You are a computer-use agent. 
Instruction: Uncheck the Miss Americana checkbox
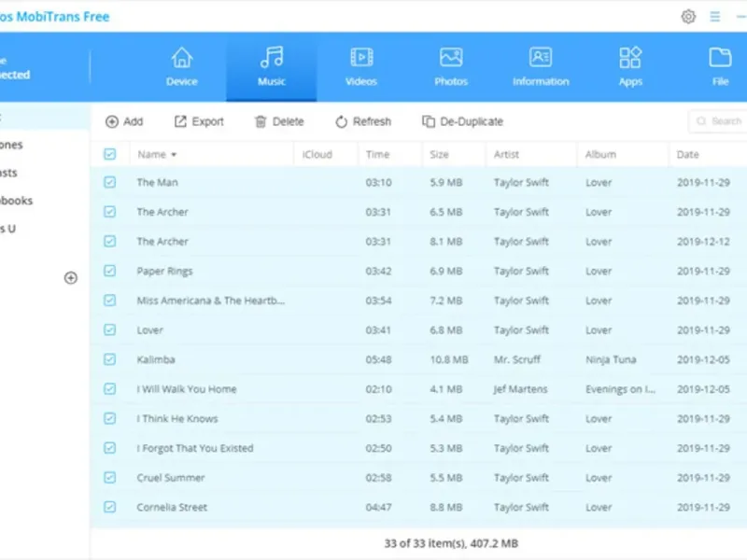pos(109,301)
